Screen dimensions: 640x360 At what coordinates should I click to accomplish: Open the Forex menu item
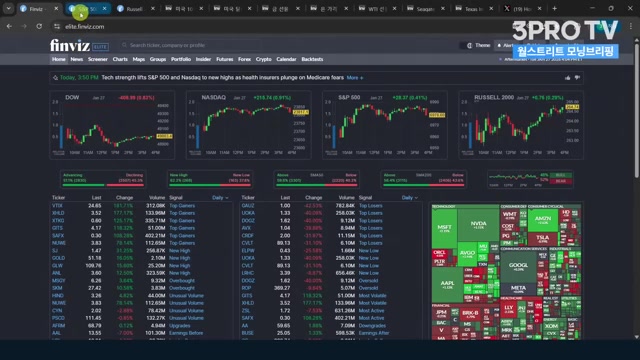pyautogui.click(x=244, y=59)
